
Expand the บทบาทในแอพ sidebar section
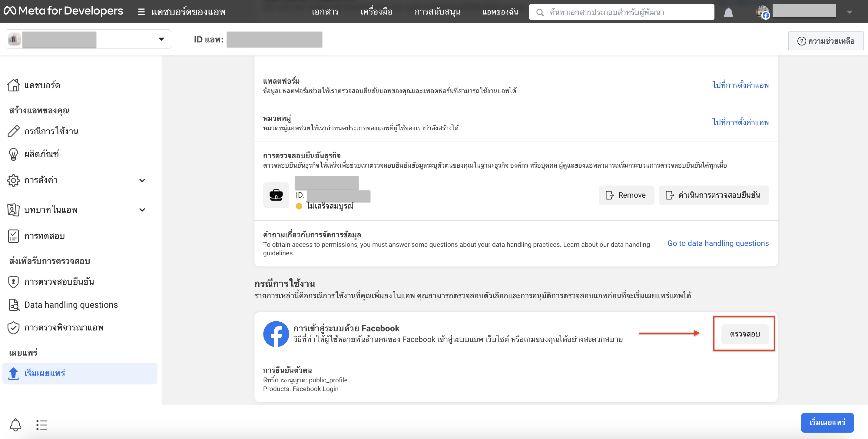pos(142,210)
